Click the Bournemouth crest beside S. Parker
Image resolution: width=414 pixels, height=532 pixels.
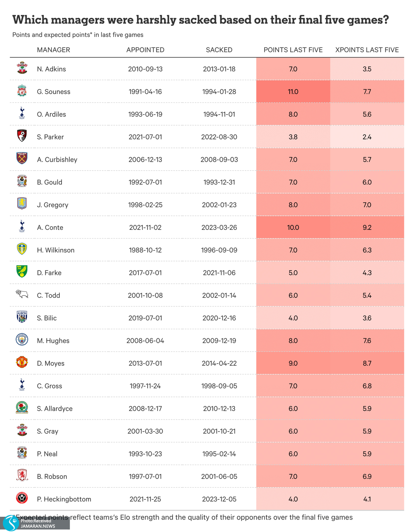[x=22, y=136]
